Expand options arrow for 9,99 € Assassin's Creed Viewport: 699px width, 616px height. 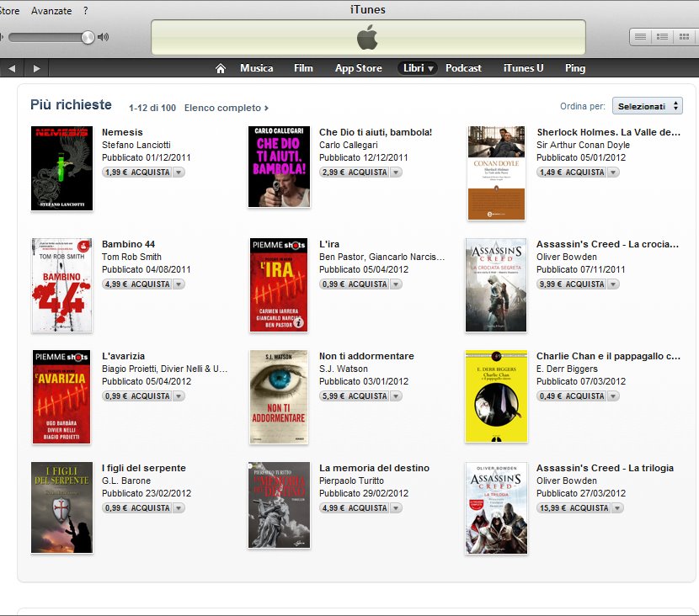click(x=613, y=284)
